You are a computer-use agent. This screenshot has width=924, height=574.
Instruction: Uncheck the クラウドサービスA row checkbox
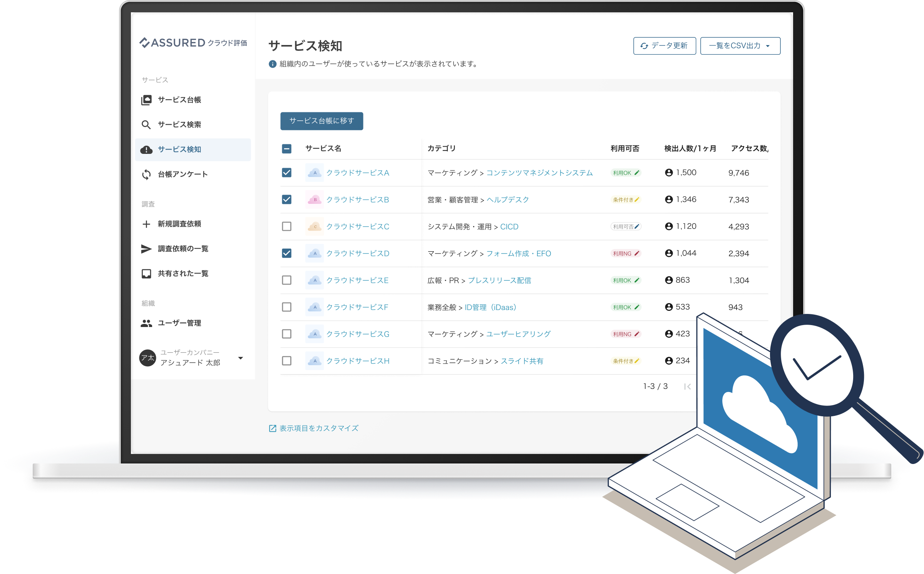pos(286,173)
